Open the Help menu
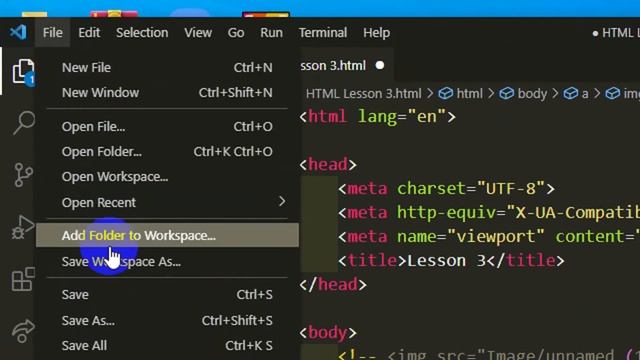 coord(376,33)
